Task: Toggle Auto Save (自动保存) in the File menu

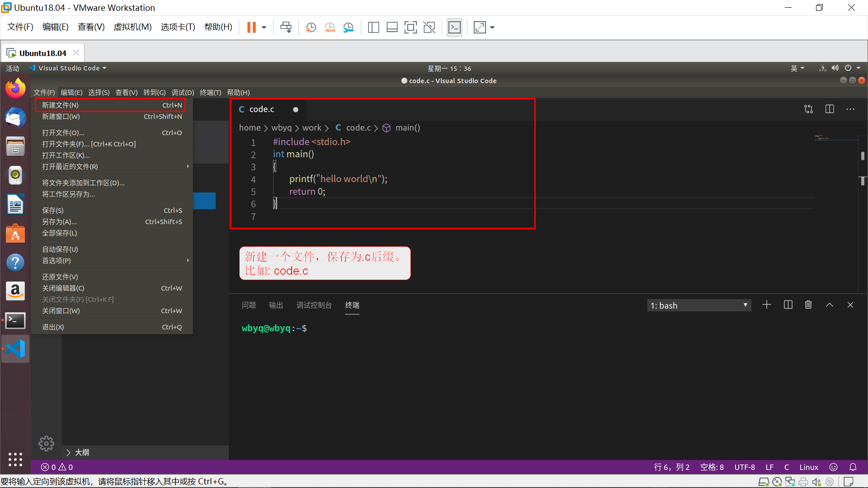Action: [x=60, y=249]
